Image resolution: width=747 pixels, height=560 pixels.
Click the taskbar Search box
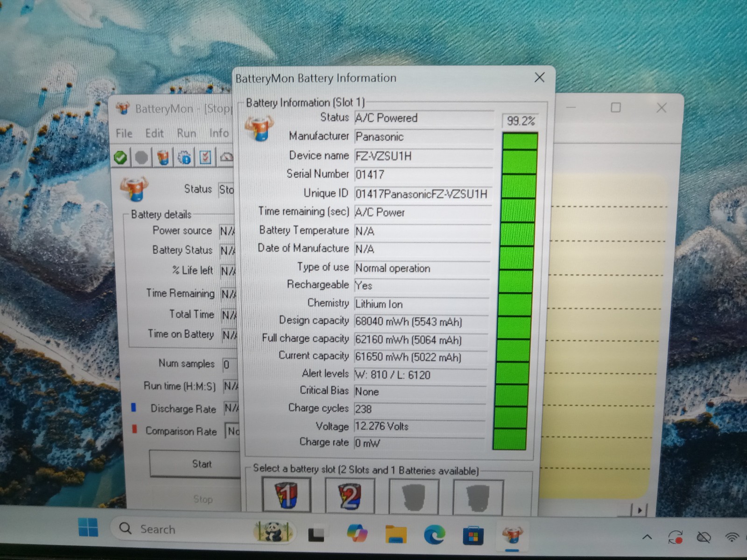click(203, 529)
